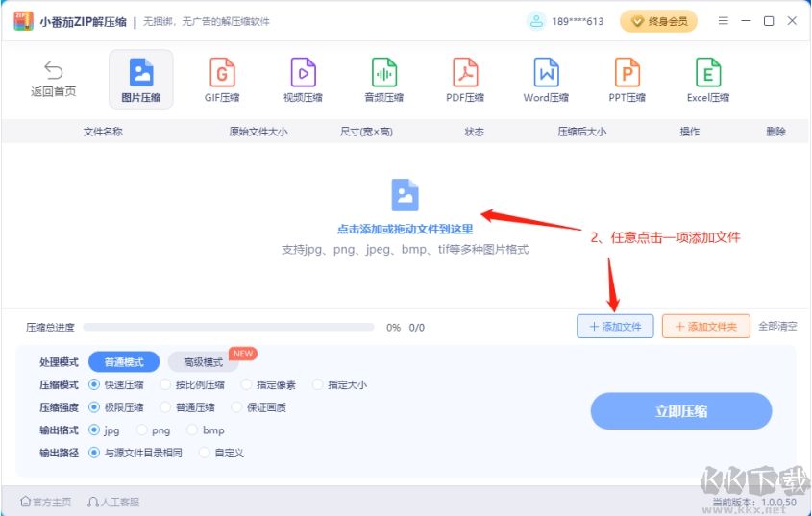Open the 音频压缩 audio compression icon
Viewport: 812px width, 516px height.
point(383,72)
